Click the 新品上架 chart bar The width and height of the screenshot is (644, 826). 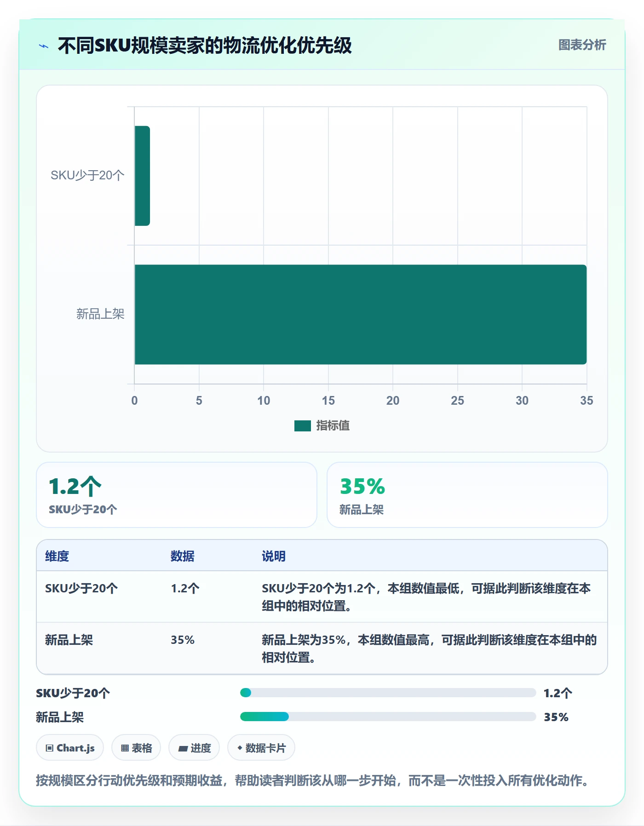(x=361, y=315)
